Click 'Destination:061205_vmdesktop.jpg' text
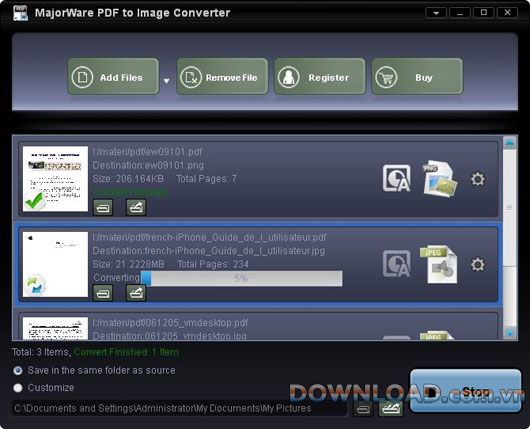 click(x=170, y=336)
